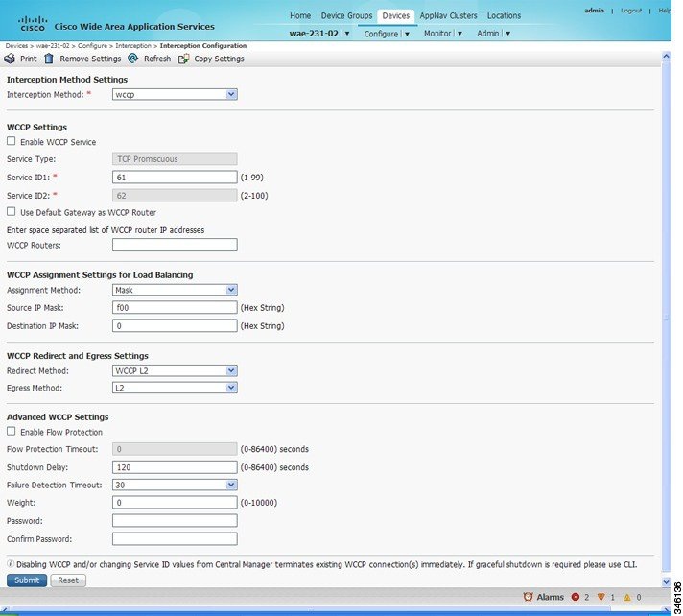Click Copy Settings toolbar label
The height and width of the screenshot is (616, 683).
(x=219, y=59)
